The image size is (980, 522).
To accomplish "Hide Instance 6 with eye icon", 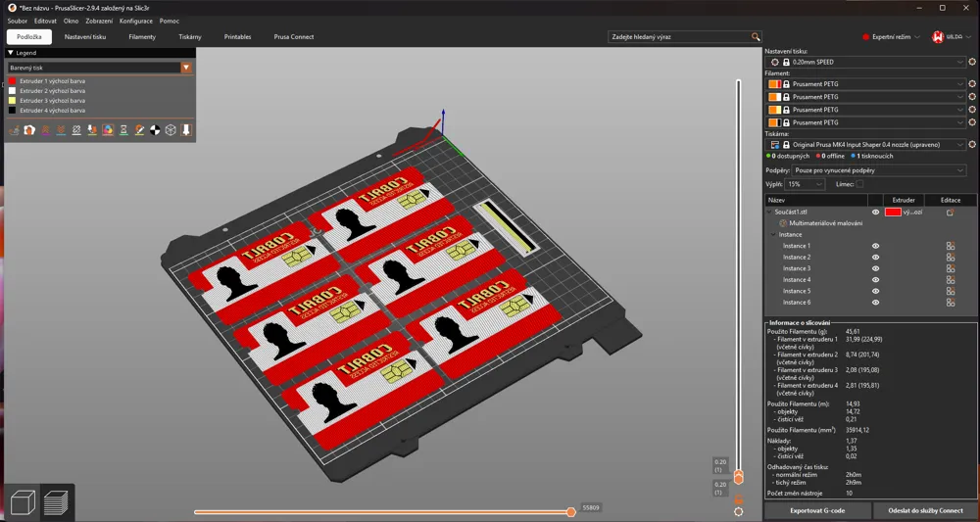I will click(x=875, y=303).
